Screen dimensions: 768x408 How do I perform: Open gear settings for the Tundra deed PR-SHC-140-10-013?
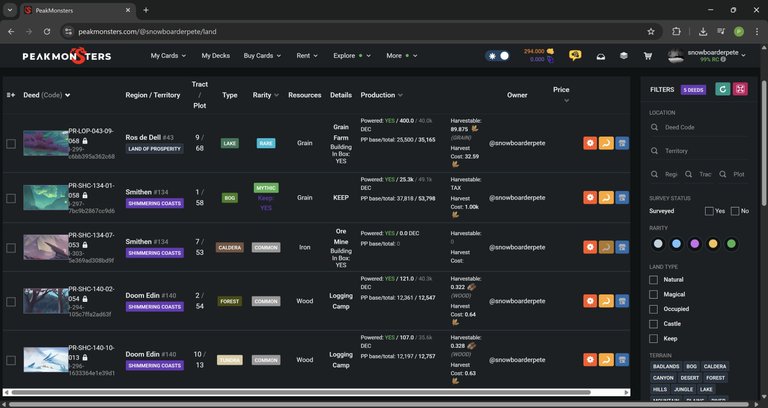[x=590, y=360]
